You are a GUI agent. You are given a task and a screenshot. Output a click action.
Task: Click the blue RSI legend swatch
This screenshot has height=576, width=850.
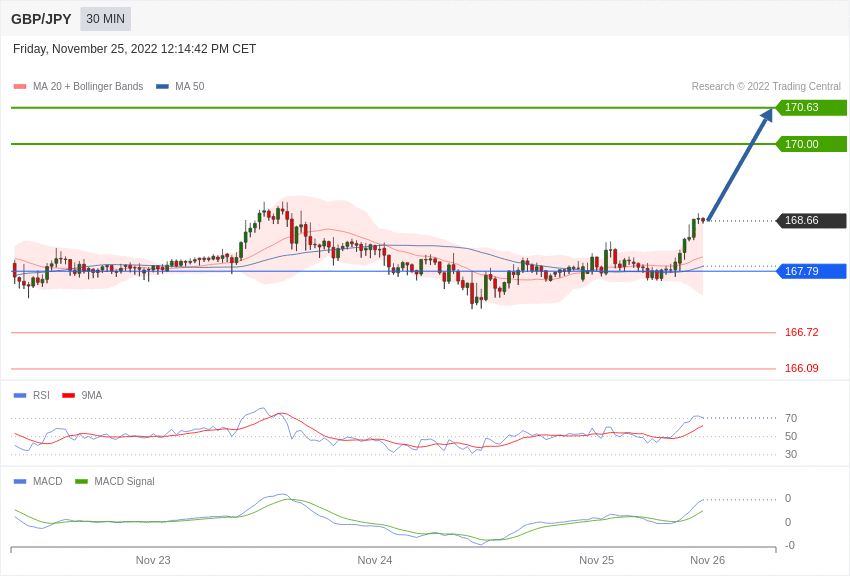tap(20, 396)
